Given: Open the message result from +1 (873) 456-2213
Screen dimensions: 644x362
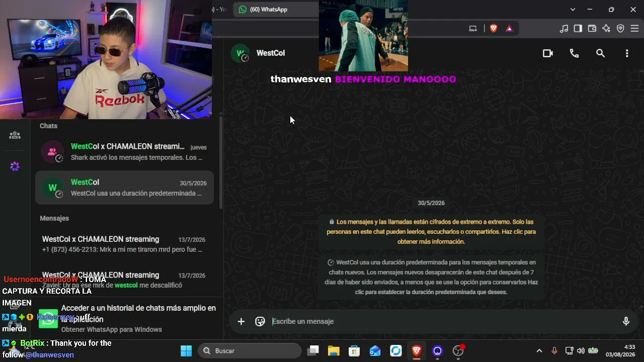Looking at the screenshot, I should tap(124, 244).
